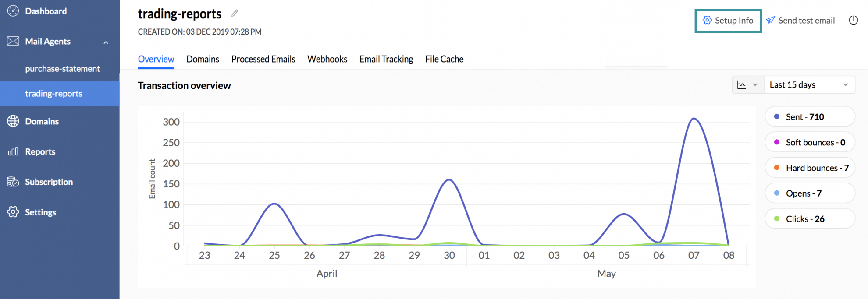Collapse the Mail Agents sidebar section
The image size is (868, 299).
[106, 42]
